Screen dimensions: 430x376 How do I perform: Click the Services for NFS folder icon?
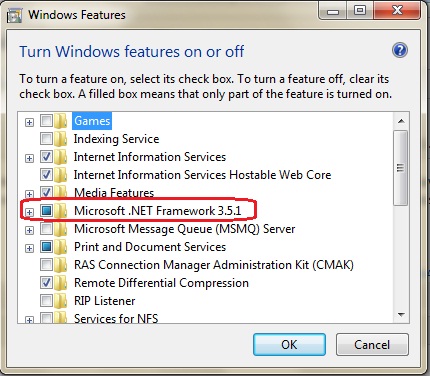(x=61, y=318)
